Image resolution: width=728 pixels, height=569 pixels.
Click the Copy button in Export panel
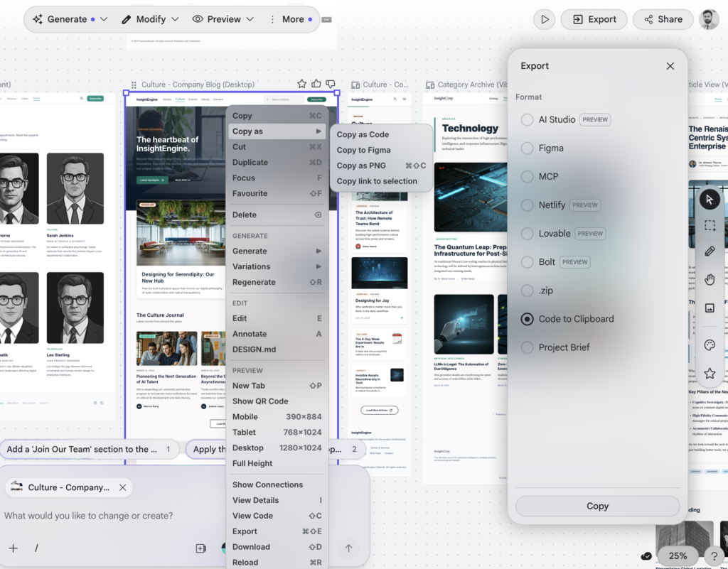pyautogui.click(x=597, y=506)
